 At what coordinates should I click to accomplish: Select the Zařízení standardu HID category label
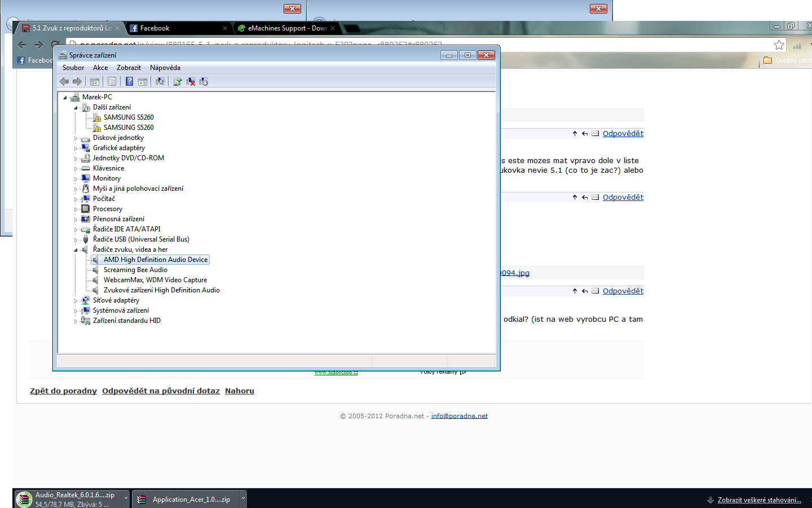pyautogui.click(x=127, y=321)
